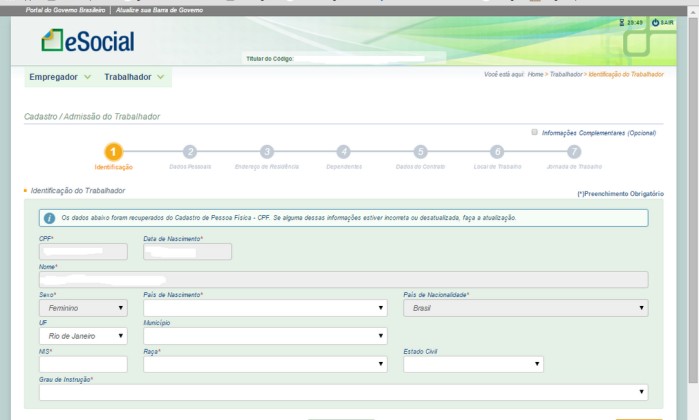Click Home in the breadcrumb
Viewport: 699px width, 420px height.
[536, 75]
